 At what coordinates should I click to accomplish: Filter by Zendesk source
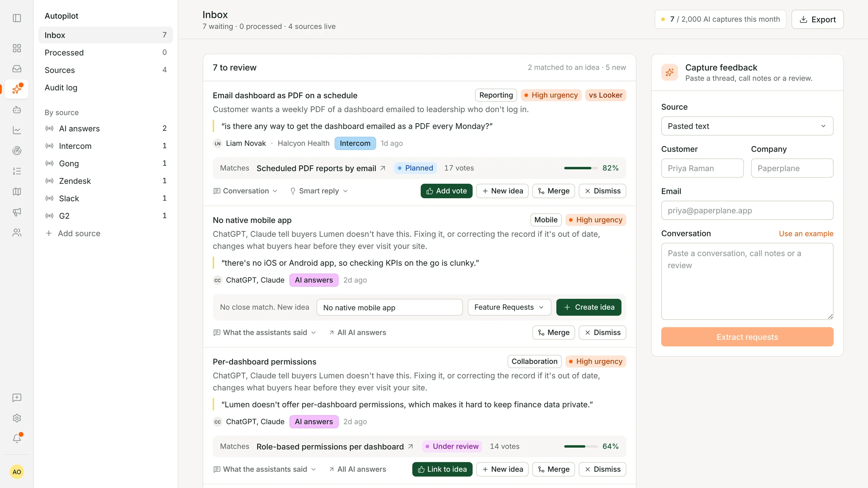click(x=106, y=181)
